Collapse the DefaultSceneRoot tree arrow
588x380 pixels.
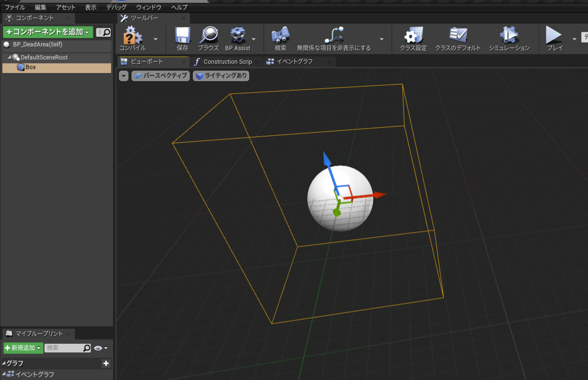click(9, 57)
